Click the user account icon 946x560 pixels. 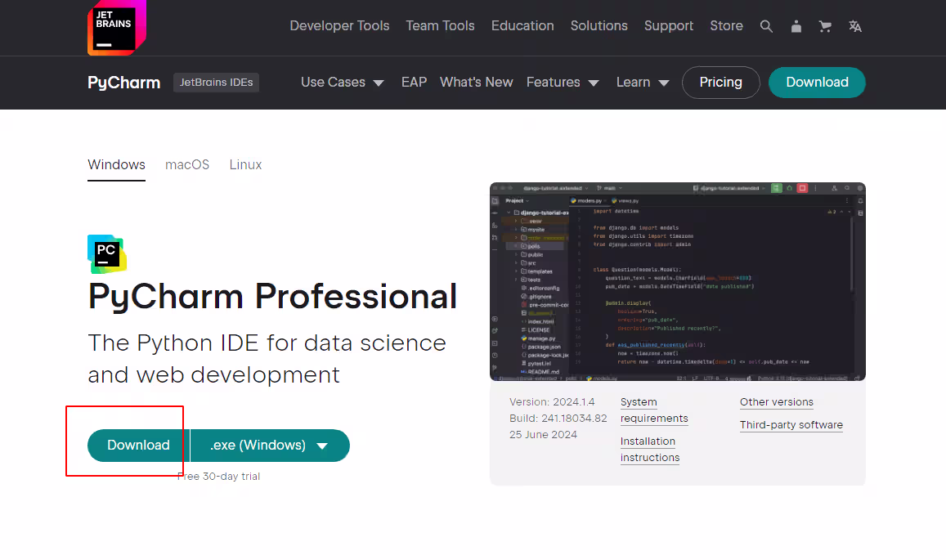[x=796, y=26]
